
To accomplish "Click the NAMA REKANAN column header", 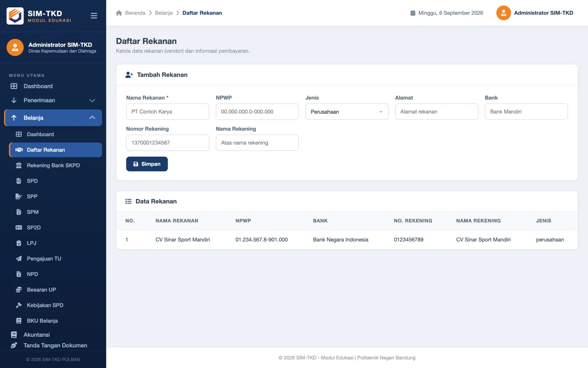I will [x=177, y=221].
